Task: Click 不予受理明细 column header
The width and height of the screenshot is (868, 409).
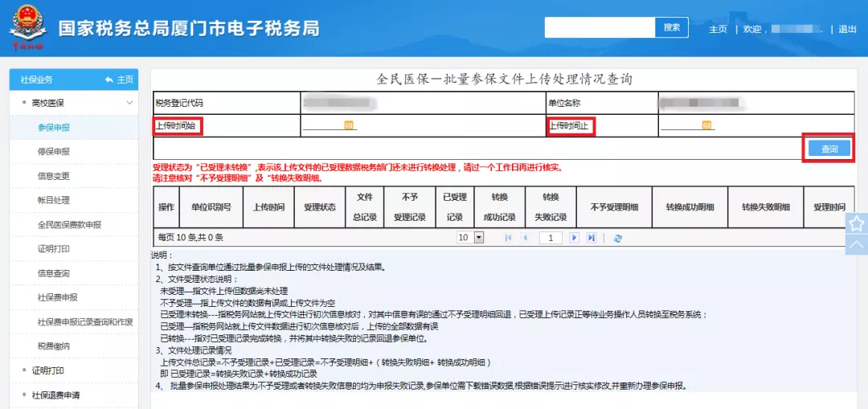Action: coord(615,207)
